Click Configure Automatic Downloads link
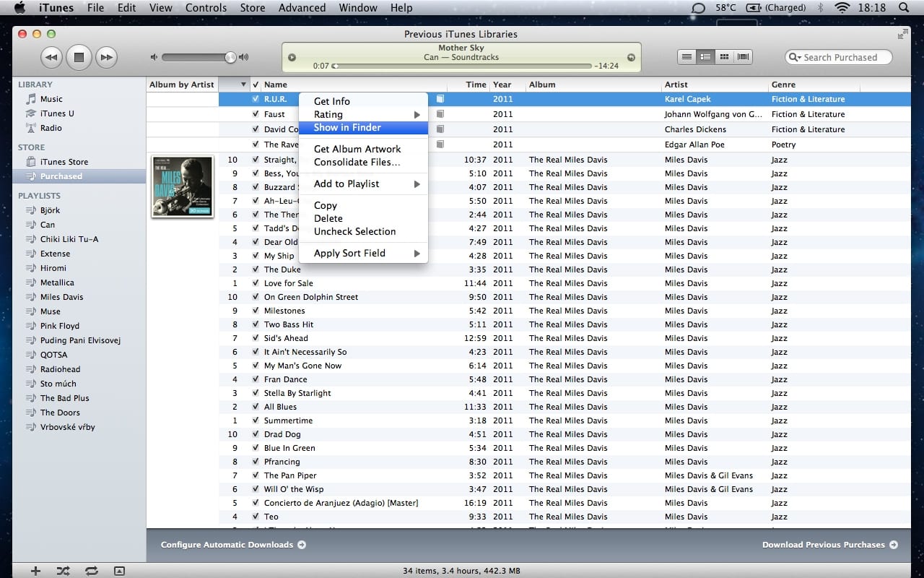The height and width of the screenshot is (578, 924). pyautogui.click(x=233, y=545)
